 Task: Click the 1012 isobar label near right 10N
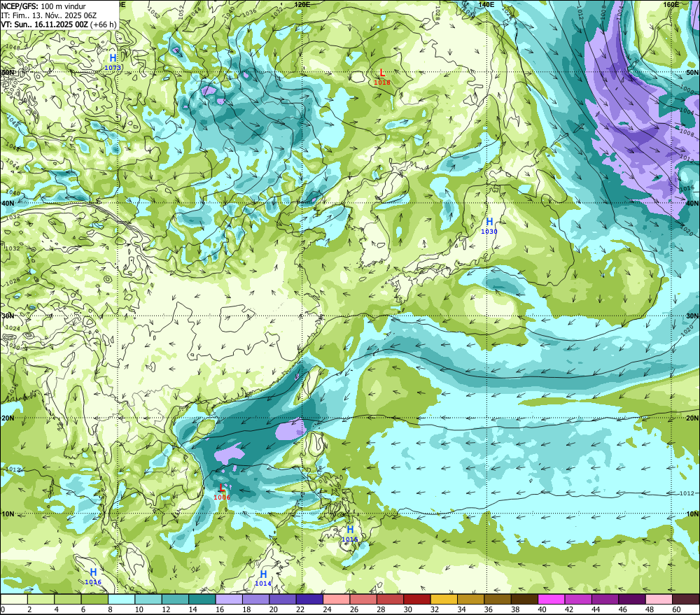click(687, 493)
